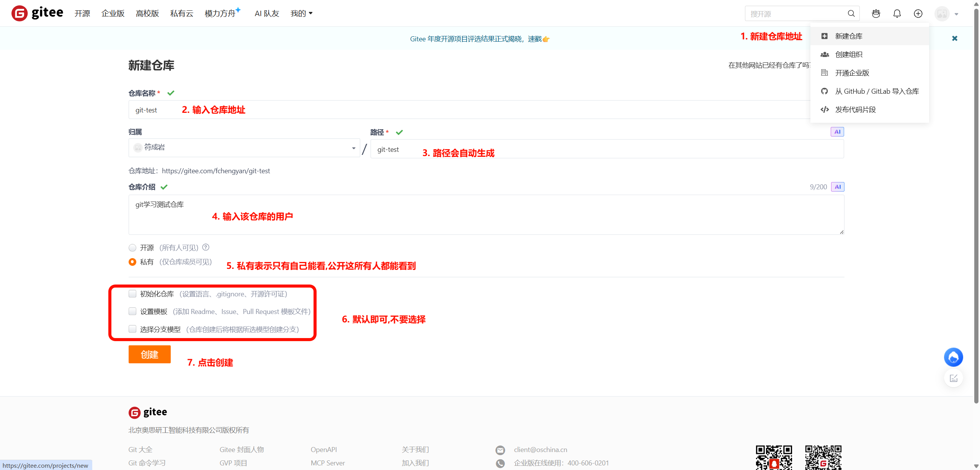Screen dimensions: 980x470
Task: Enable the 设置模板 checkbox
Action: (x=132, y=311)
